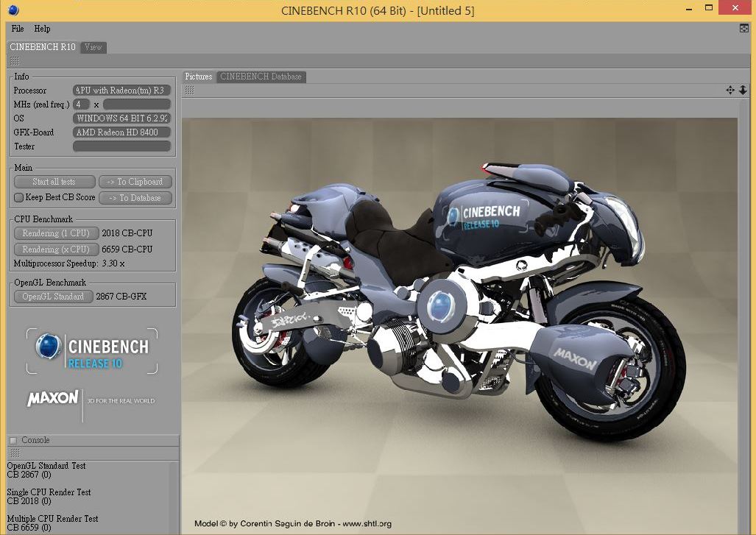Click the layout icon right of the menu bar
Screen dimensions: 756x535
coord(744,29)
